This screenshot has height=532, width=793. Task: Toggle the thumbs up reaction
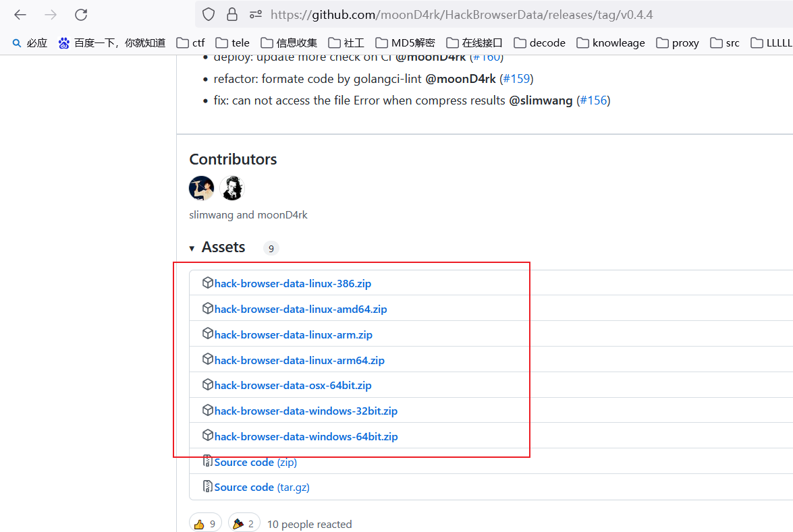pos(205,523)
